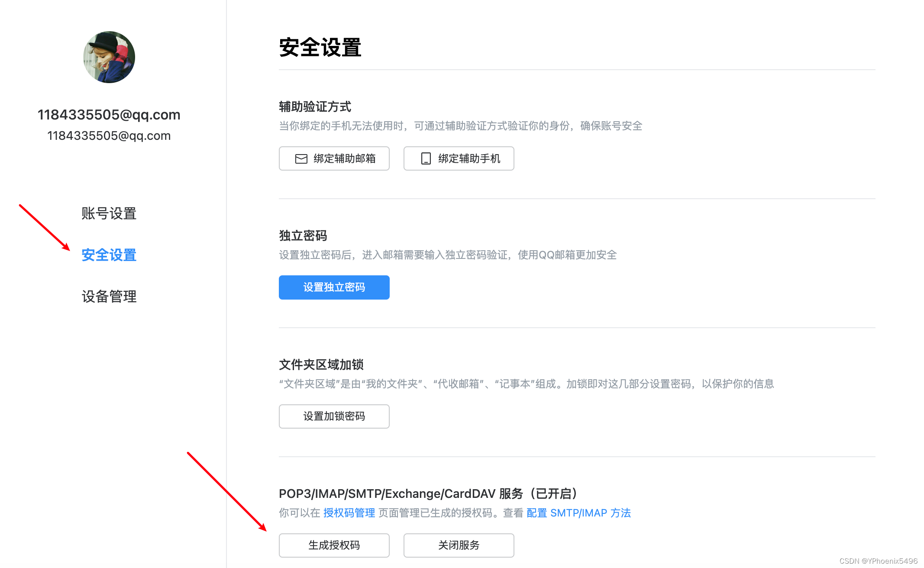
Task: Click the profile avatar picture
Action: 109,57
